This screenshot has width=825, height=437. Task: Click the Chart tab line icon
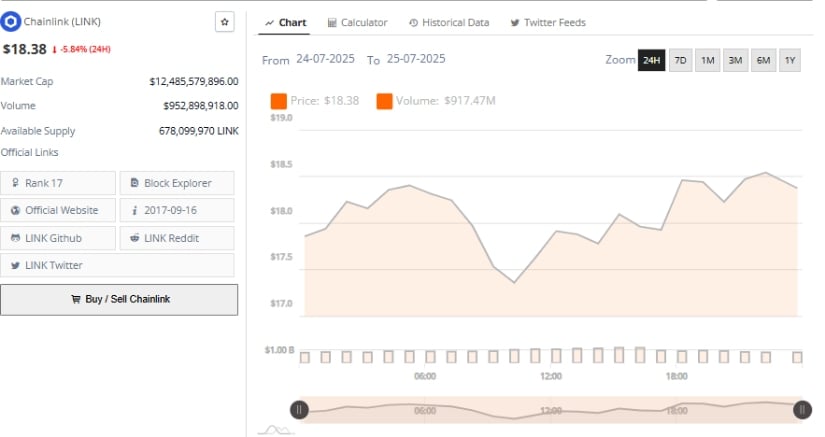tap(269, 23)
